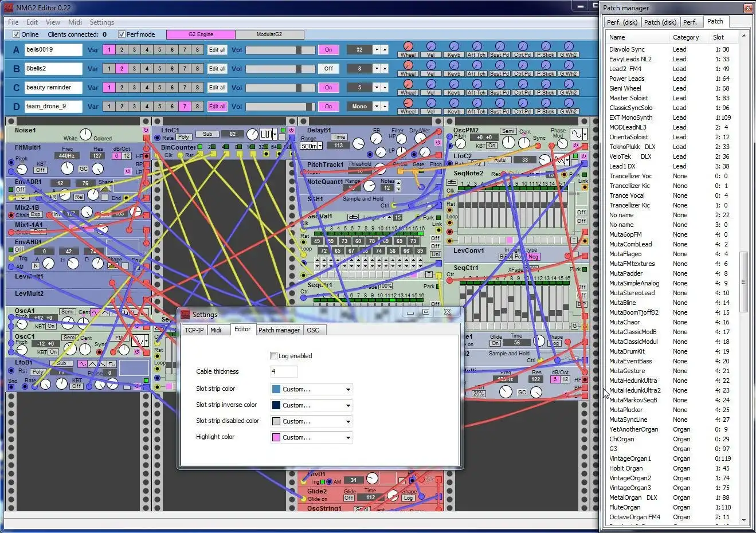The width and height of the screenshot is (756, 533).
Task: Click Edit all for slot D
Action: click(217, 107)
